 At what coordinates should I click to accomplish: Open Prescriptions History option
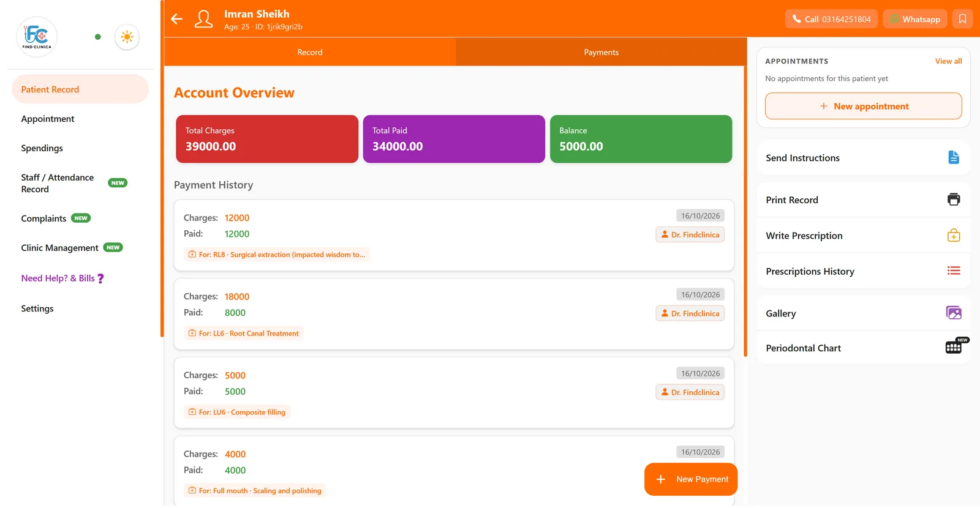pos(863,271)
